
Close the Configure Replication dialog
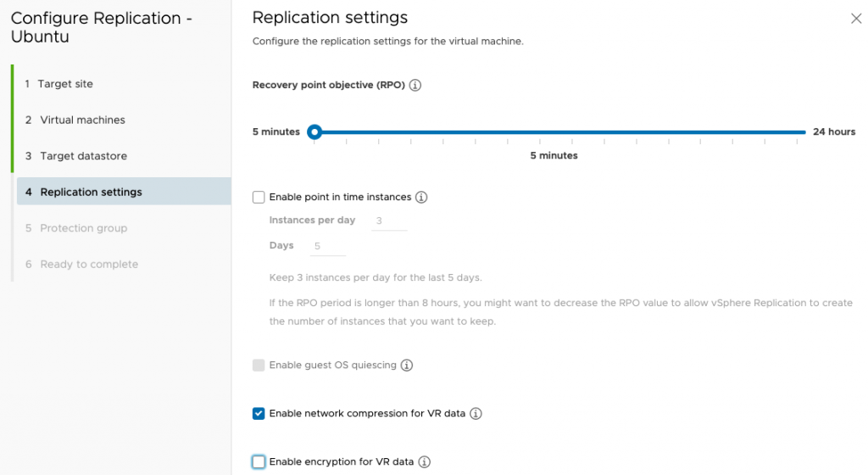[x=856, y=19]
